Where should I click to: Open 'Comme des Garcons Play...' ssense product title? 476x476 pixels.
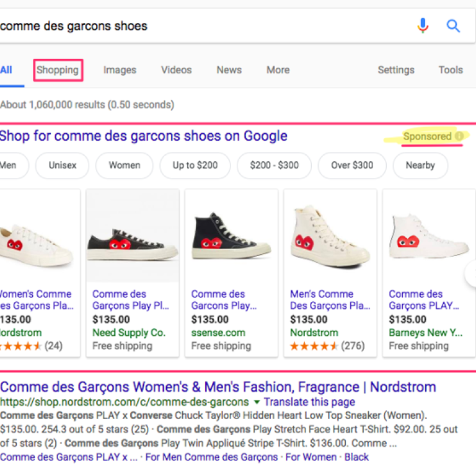point(224,299)
